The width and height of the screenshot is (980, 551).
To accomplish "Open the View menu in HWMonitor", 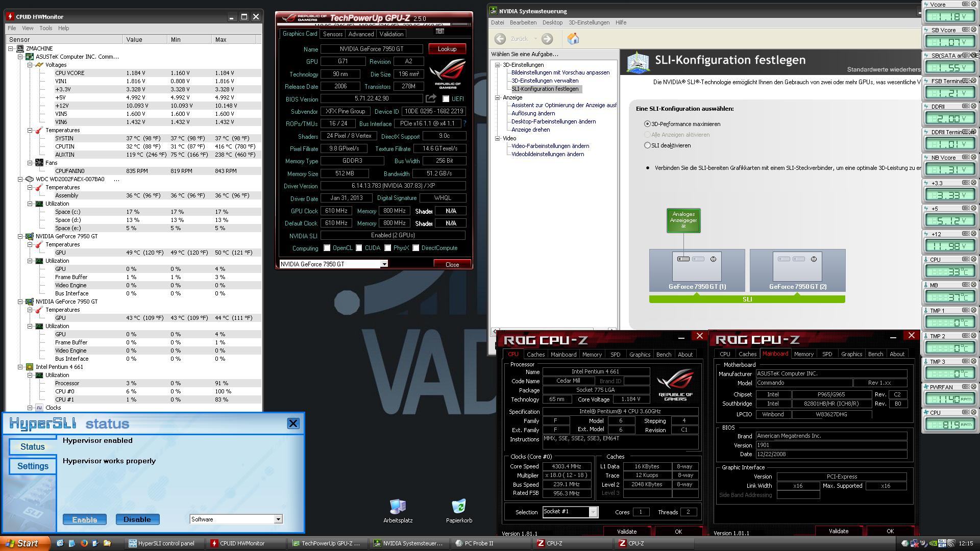I will coord(28,28).
